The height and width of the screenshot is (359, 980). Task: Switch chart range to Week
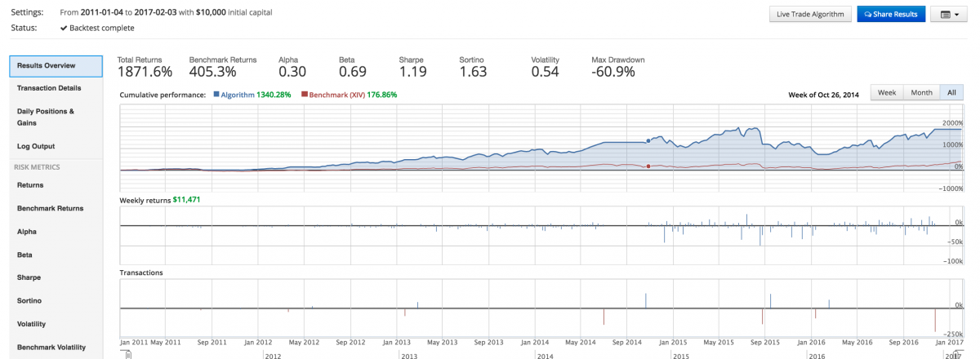pyautogui.click(x=887, y=93)
